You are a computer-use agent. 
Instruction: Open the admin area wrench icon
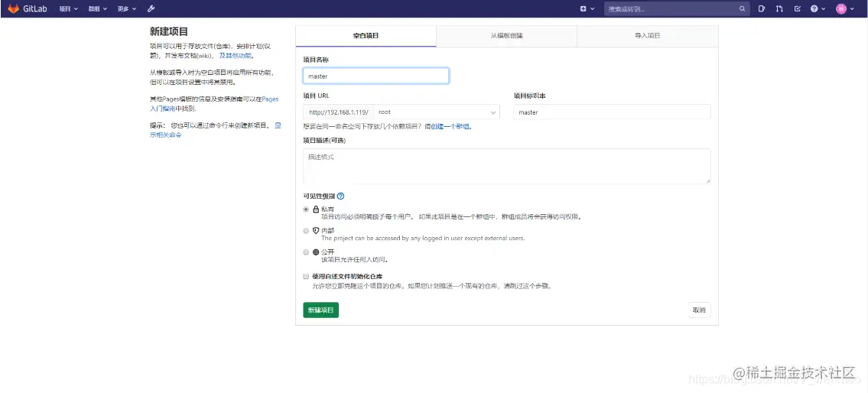(x=151, y=9)
